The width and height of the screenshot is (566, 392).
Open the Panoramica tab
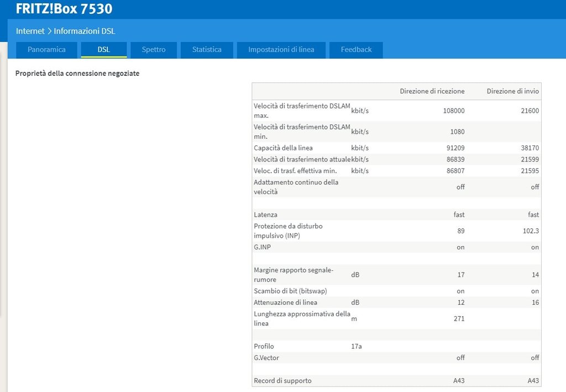(x=46, y=50)
